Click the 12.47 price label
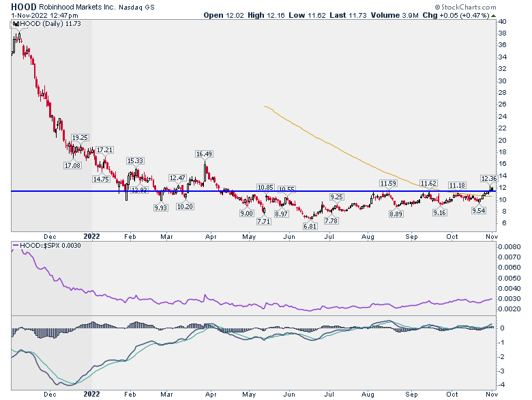532x400 pixels. (177, 178)
